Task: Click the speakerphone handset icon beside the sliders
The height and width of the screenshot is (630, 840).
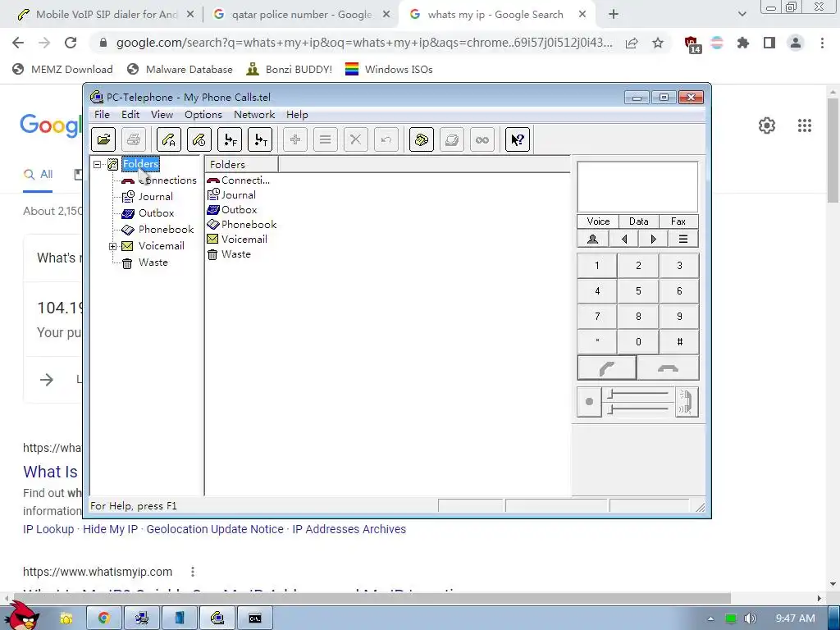Action: tap(687, 401)
